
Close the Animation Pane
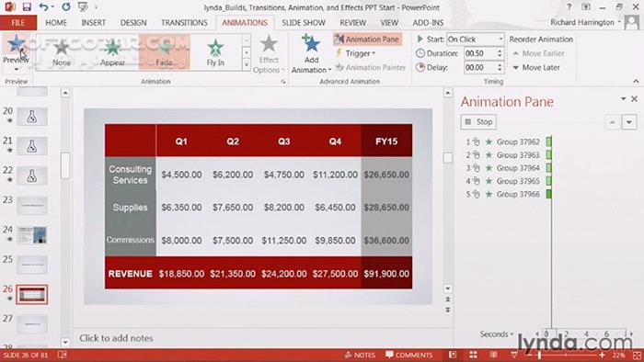pyautogui.click(x=635, y=99)
